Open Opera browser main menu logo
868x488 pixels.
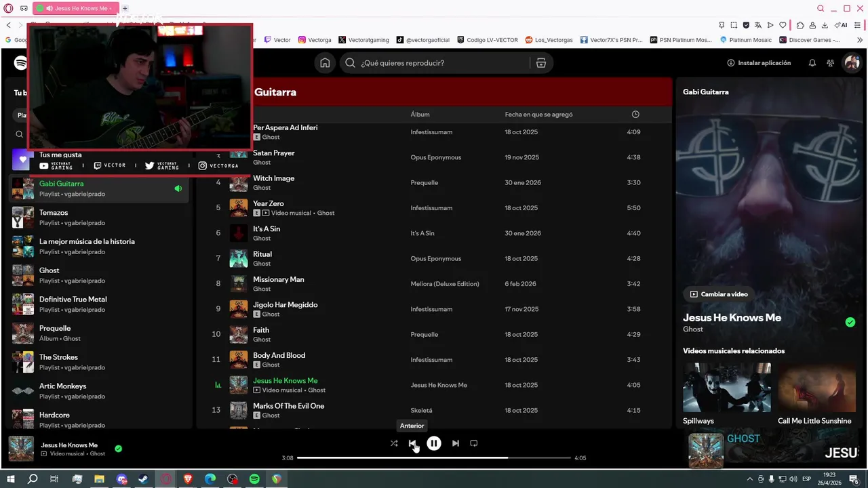[x=8, y=8]
